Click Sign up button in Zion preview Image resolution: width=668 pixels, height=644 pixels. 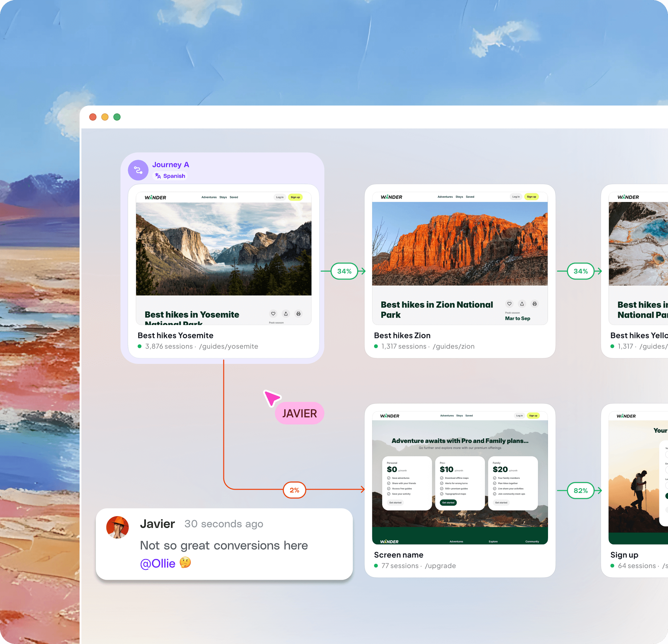531,197
